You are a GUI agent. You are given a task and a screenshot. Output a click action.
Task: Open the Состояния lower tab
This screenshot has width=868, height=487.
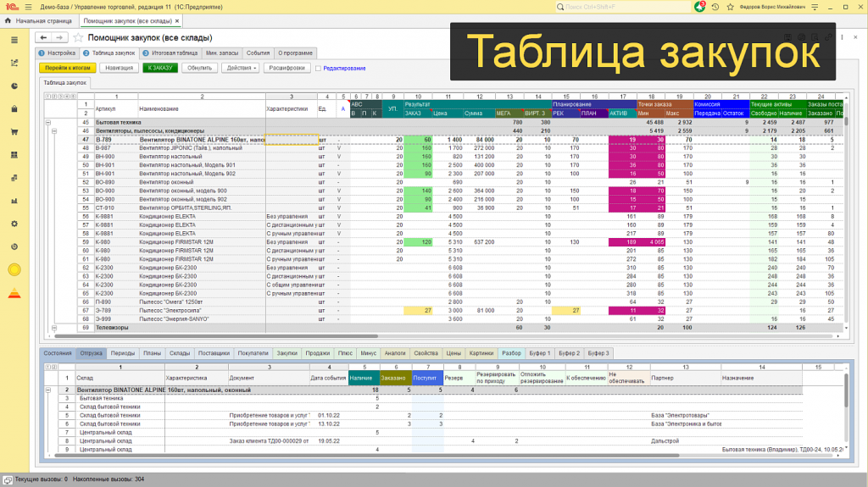point(58,353)
